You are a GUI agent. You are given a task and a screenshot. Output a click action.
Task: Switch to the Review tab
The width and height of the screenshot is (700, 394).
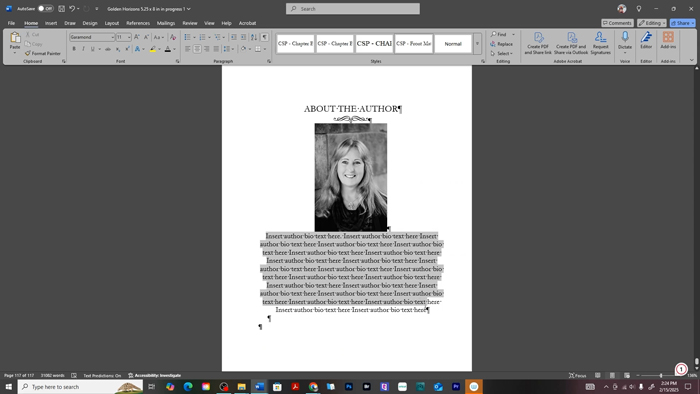tap(190, 23)
